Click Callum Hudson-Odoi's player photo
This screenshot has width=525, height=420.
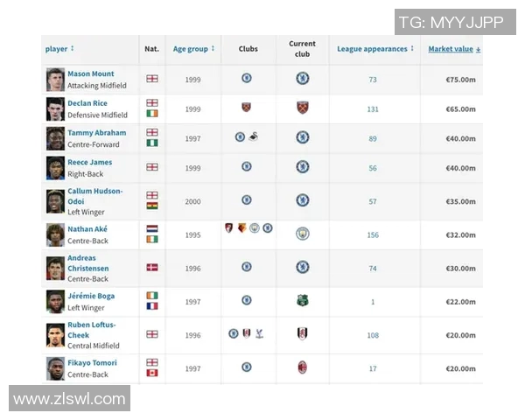coord(56,201)
